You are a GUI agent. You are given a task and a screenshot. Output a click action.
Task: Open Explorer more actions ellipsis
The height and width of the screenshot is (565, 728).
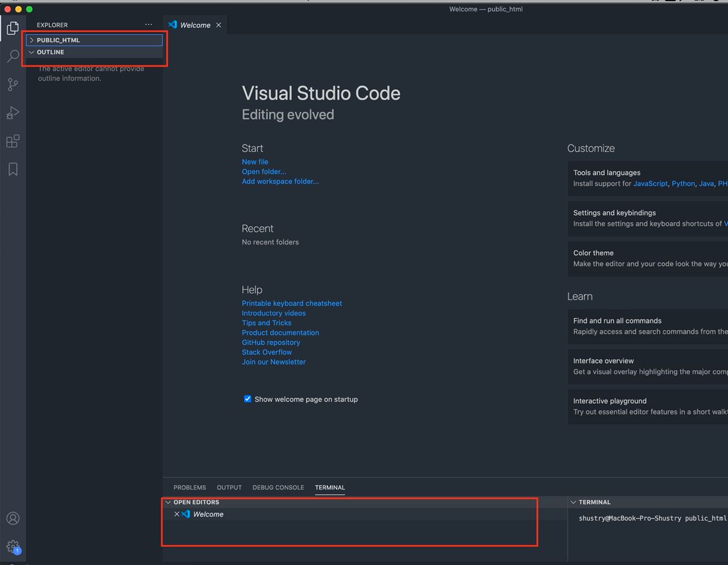coord(148,25)
